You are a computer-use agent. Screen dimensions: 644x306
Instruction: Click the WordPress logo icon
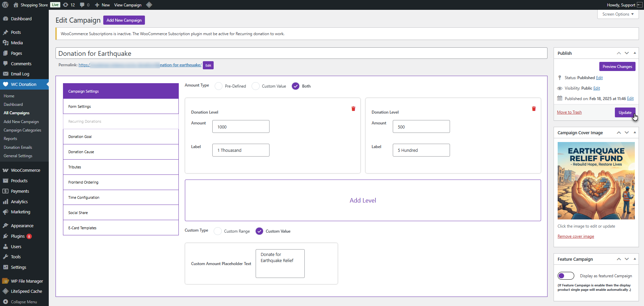[5, 5]
